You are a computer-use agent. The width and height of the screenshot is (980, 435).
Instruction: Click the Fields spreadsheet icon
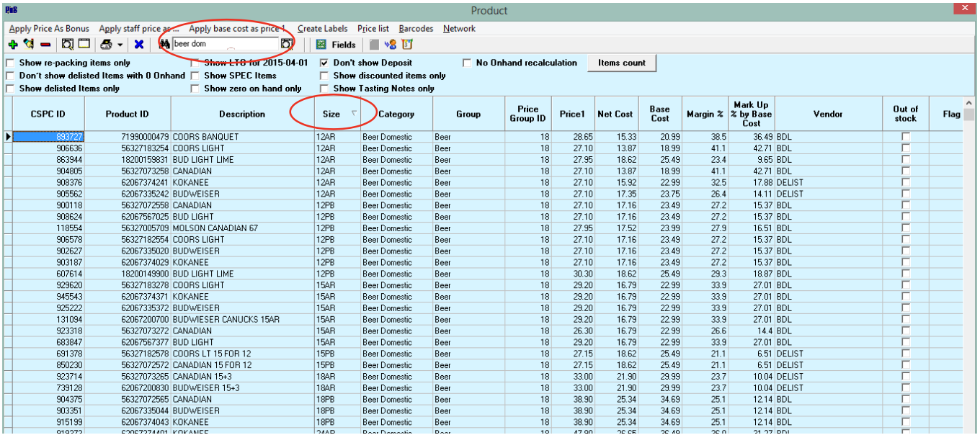[x=321, y=45]
